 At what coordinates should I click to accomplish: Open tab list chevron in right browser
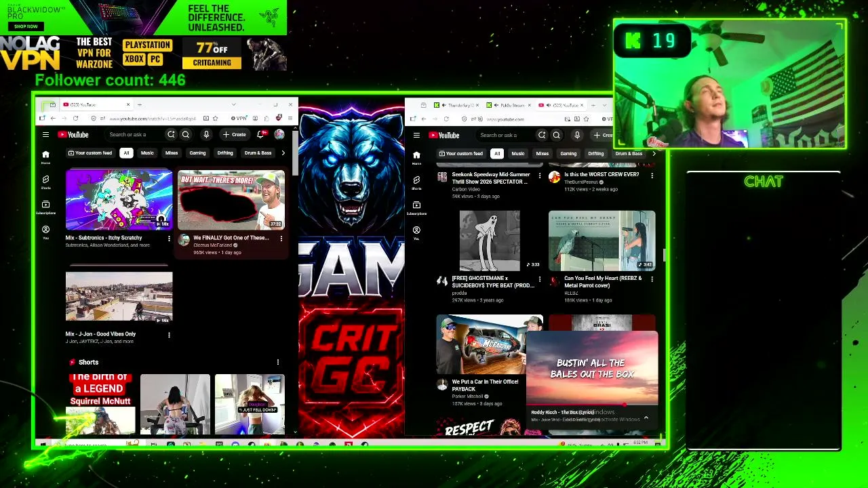tap(604, 105)
